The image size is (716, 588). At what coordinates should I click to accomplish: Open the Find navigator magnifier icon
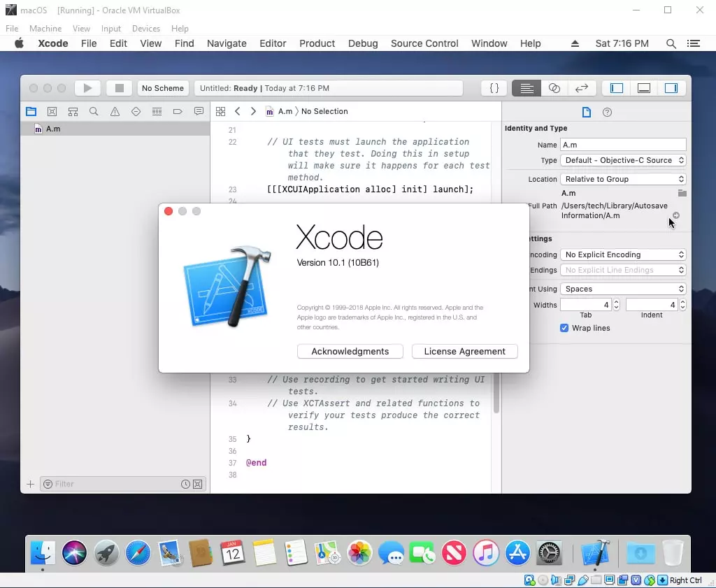pos(94,111)
